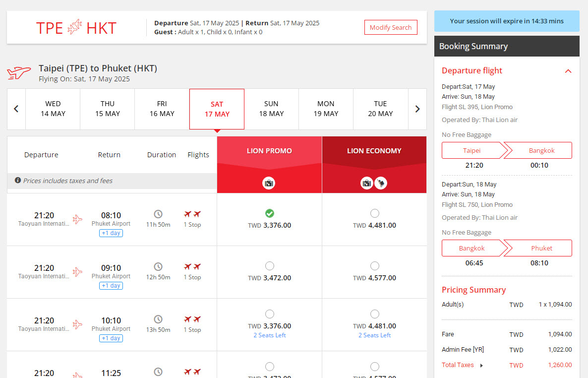Select Lion Promo TWD 3,472.00 for 09:10 arrival
This screenshot has width=588, height=378.
pyautogui.click(x=270, y=266)
